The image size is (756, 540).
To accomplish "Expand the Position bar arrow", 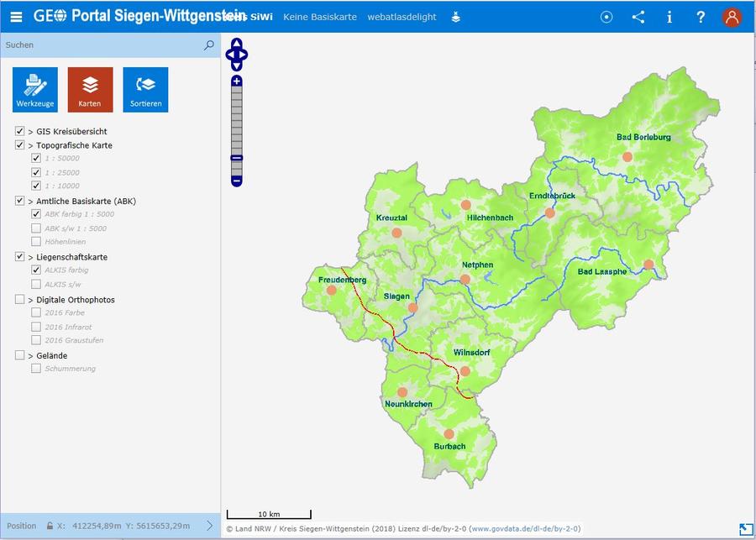I will [210, 526].
